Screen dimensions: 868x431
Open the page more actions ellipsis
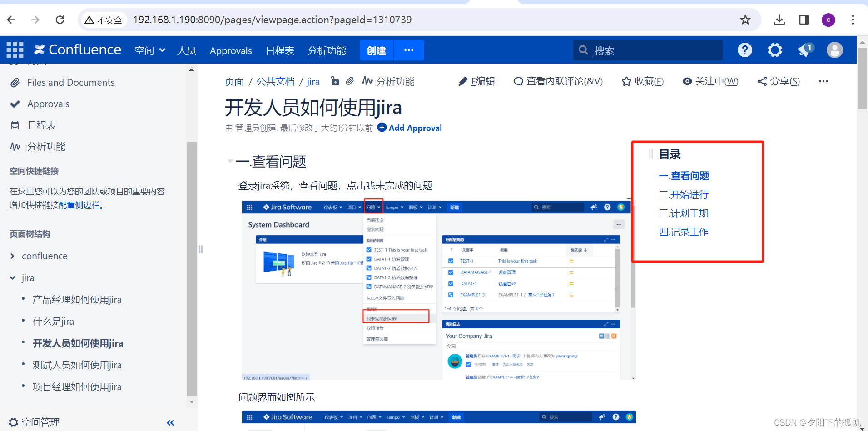coord(823,81)
